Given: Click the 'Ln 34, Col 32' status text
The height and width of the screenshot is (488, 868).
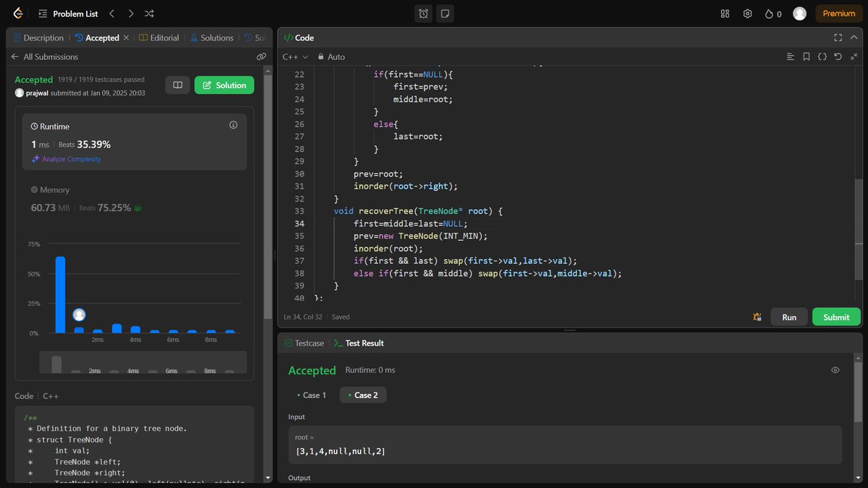Looking at the screenshot, I should 302,317.
